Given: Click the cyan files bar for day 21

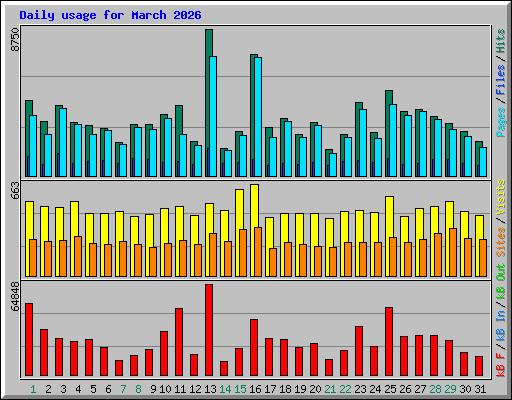Looking at the screenshot, I should [333, 165].
